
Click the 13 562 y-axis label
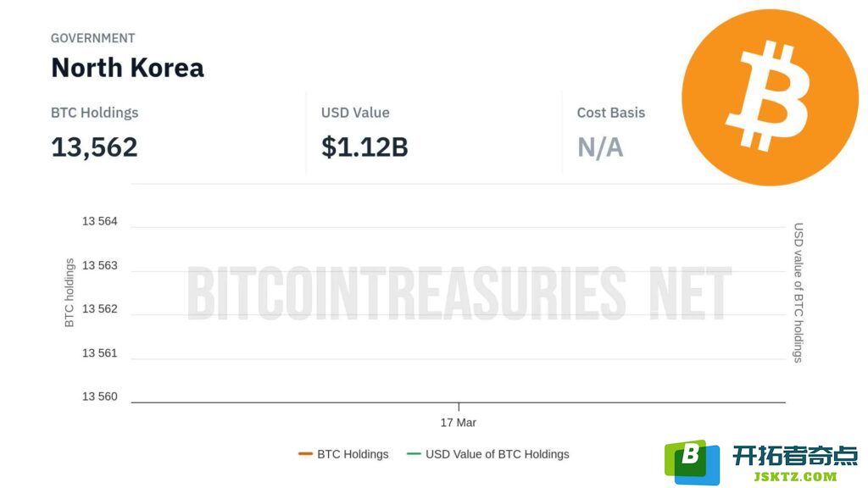pyautogui.click(x=100, y=308)
